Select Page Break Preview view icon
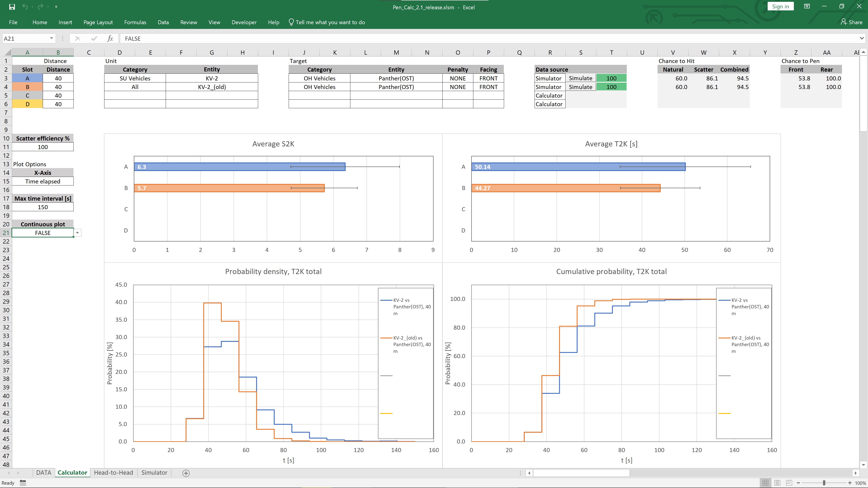868x488 pixels. tap(789, 483)
